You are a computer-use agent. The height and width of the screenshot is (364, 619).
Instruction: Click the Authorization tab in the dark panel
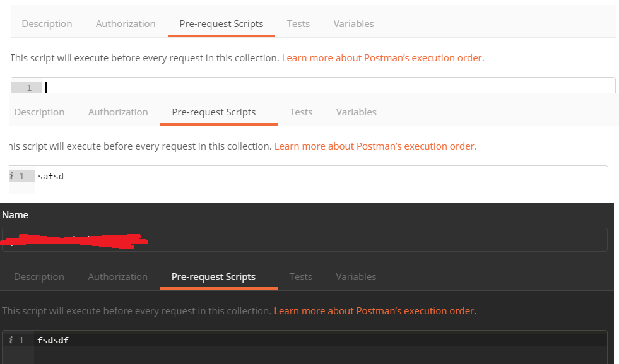117,276
